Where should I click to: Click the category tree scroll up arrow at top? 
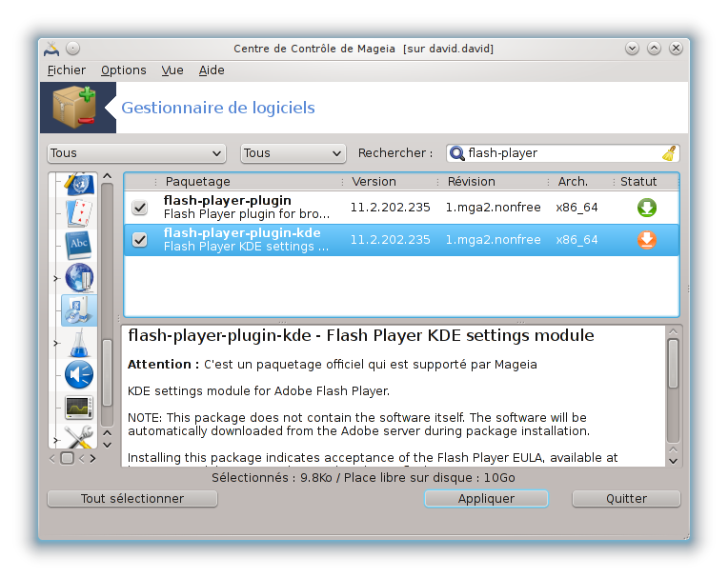[x=108, y=176]
